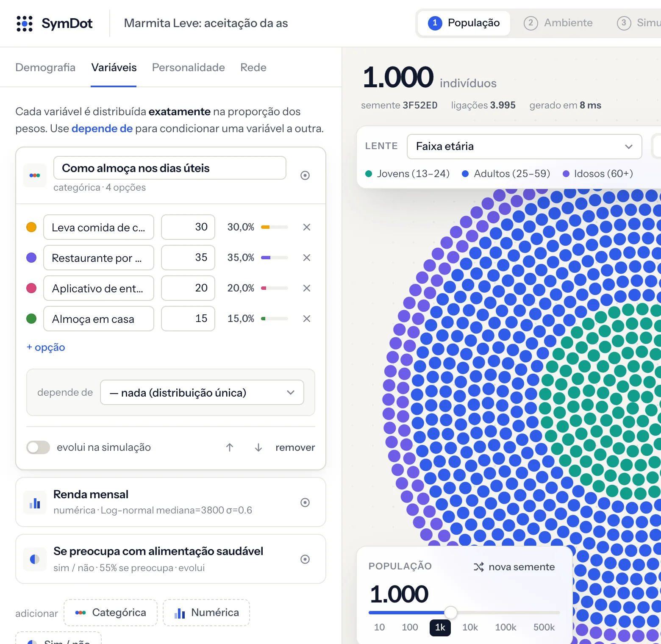Image resolution: width=661 pixels, height=644 pixels.
Task: Add a Categórica variable
Action: (x=111, y=613)
